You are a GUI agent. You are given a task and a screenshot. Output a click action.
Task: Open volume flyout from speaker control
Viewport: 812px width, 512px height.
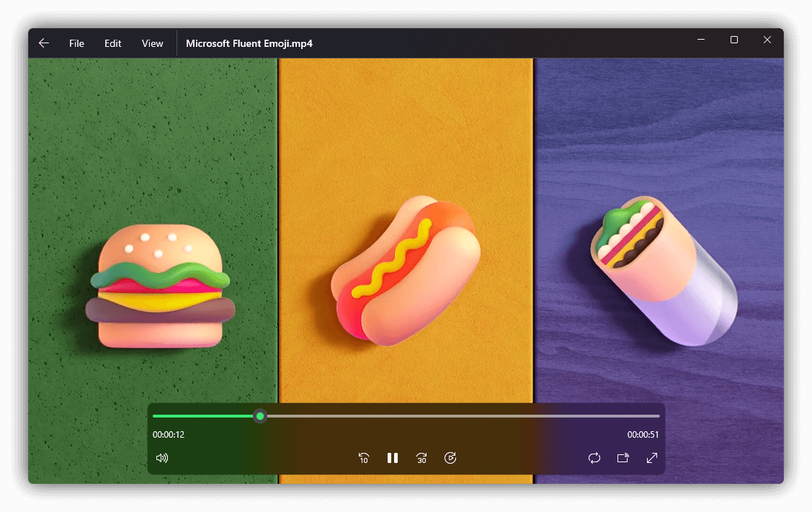[162, 458]
